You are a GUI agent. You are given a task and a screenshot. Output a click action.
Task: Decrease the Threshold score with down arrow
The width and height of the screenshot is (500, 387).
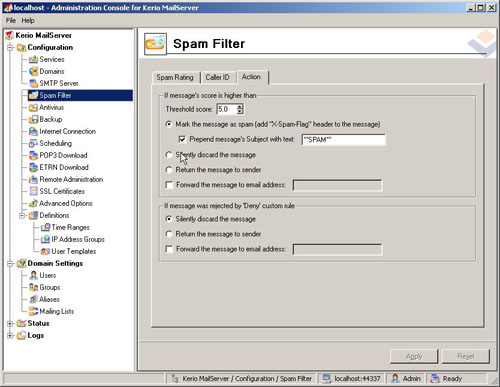coord(240,112)
